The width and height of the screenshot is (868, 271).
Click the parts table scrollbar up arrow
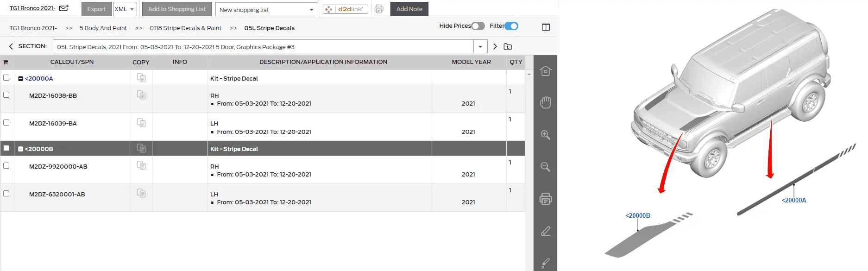coord(529,74)
